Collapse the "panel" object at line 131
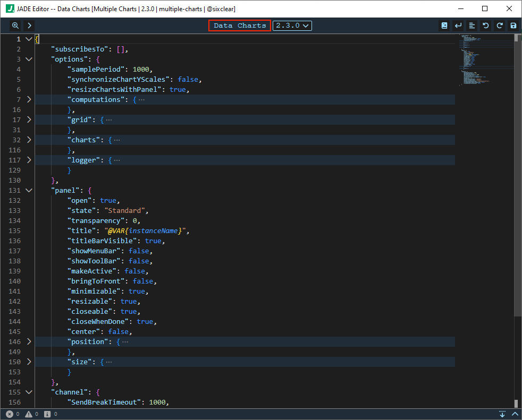Viewport: 522px width, 420px height. click(x=29, y=191)
